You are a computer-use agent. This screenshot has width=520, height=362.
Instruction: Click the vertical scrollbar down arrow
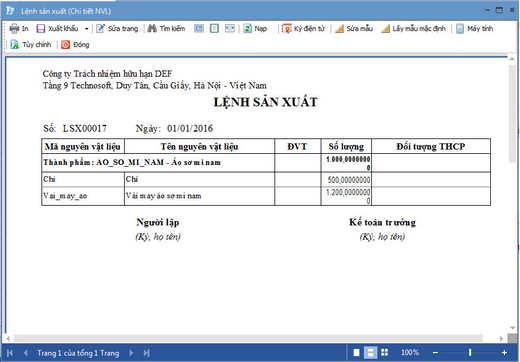tap(512, 328)
